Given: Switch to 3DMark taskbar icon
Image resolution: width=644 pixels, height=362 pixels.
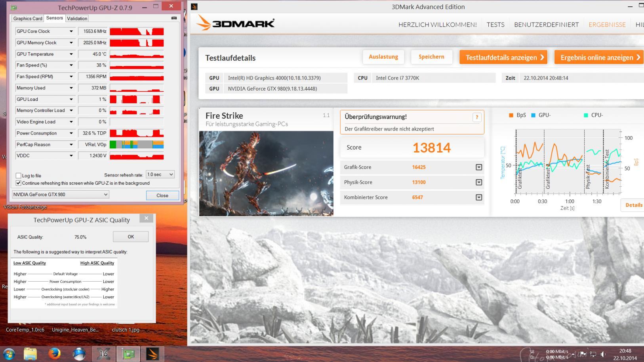Looking at the screenshot, I should pyautogui.click(x=152, y=354).
